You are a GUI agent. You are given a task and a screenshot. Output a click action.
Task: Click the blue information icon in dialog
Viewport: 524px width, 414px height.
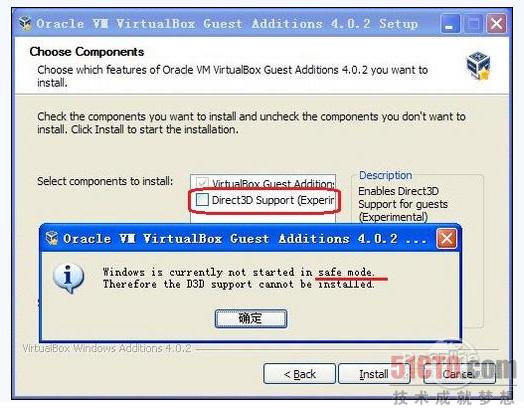pyautogui.click(x=69, y=278)
